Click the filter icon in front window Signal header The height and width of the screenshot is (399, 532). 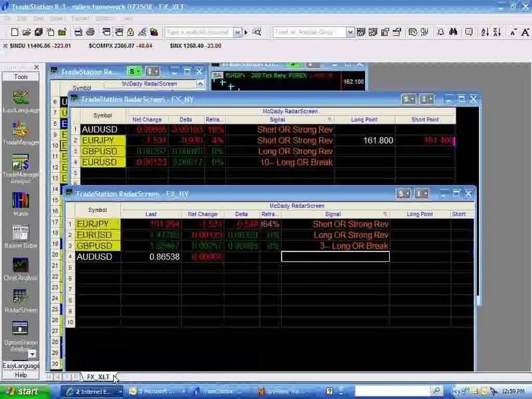click(385, 214)
